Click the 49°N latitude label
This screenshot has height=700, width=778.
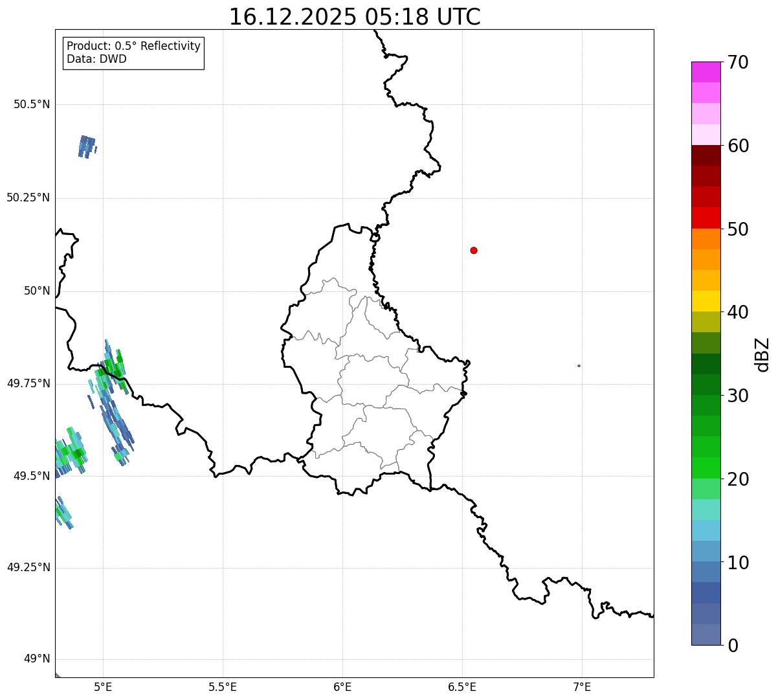pyautogui.click(x=36, y=659)
